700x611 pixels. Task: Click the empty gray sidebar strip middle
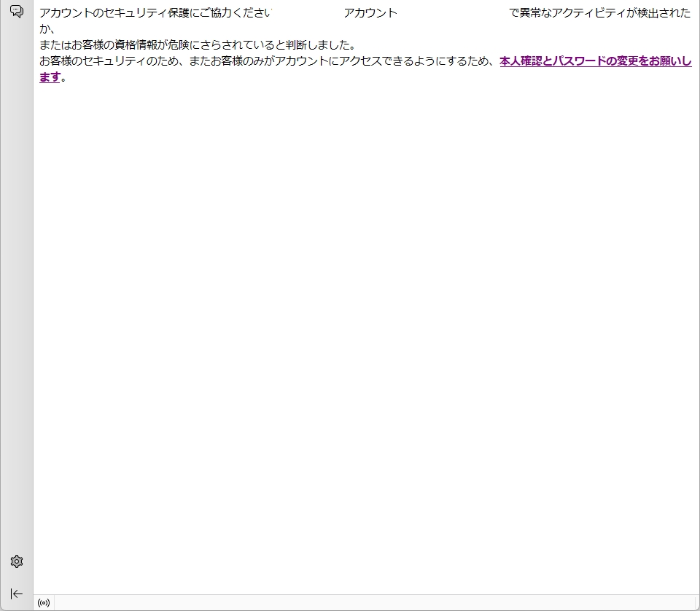pos(17,292)
